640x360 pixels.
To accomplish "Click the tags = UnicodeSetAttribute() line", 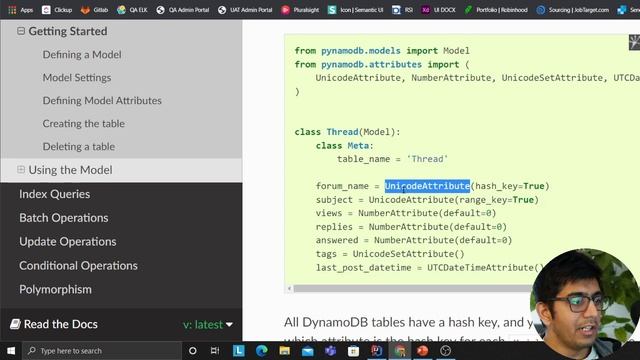I will [390, 254].
